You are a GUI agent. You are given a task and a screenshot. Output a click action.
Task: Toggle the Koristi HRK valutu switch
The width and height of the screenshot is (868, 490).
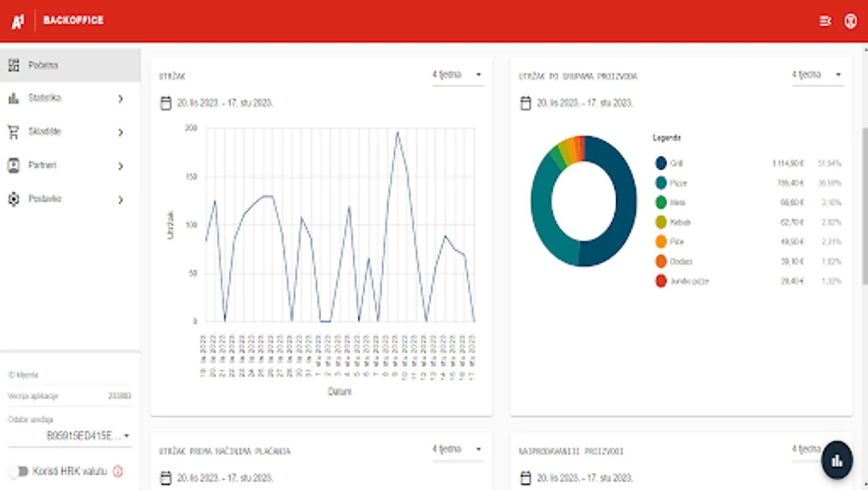pos(19,471)
